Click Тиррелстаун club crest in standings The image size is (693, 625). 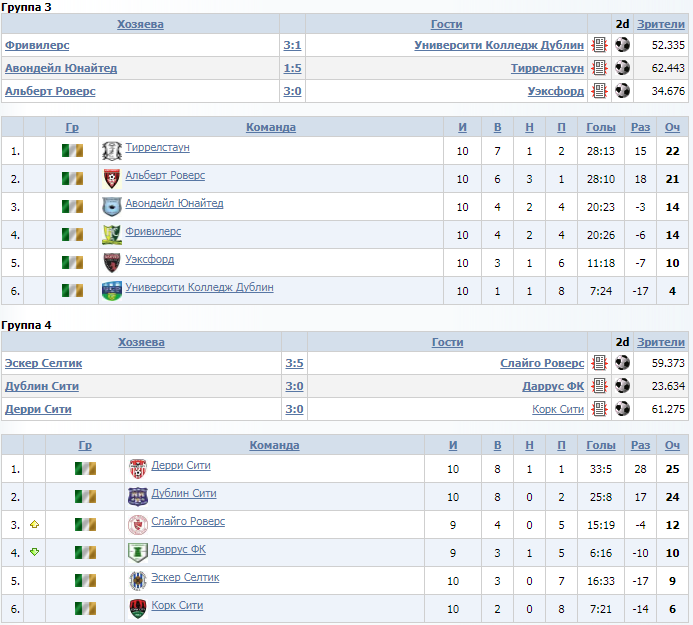pos(112,151)
